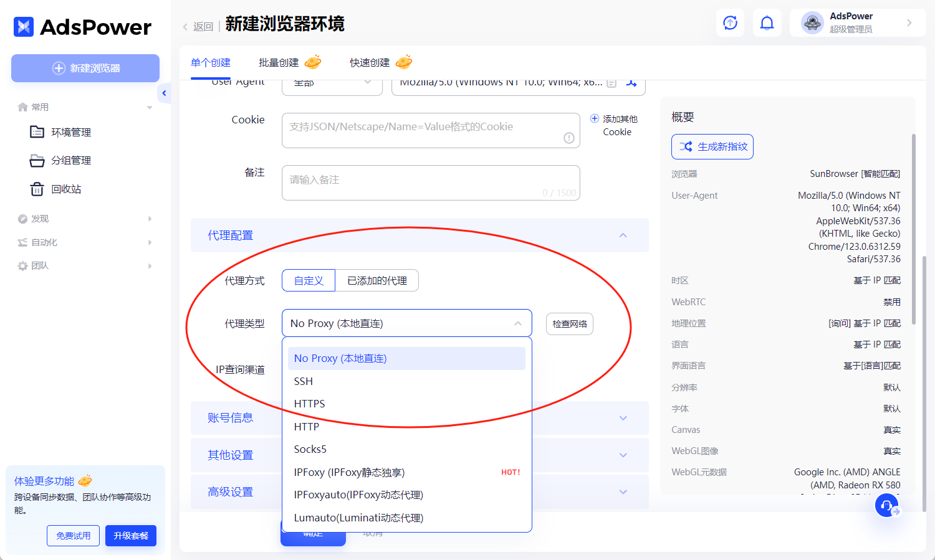The width and height of the screenshot is (935, 560).
Task: Randomize User Agent shuffle icon
Action: pyautogui.click(x=631, y=83)
